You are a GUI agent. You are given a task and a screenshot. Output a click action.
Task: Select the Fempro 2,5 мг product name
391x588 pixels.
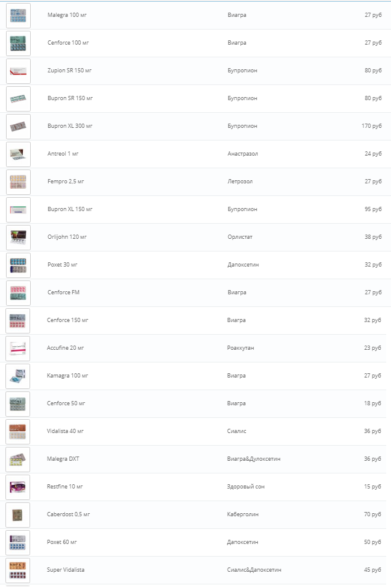(x=62, y=182)
